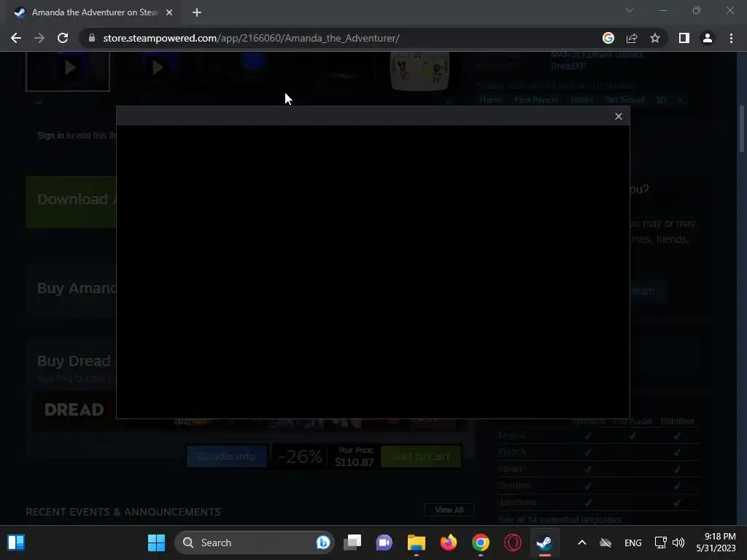The image size is (747, 560).
Task: Bookmark this page with the star icon
Action: click(x=655, y=38)
